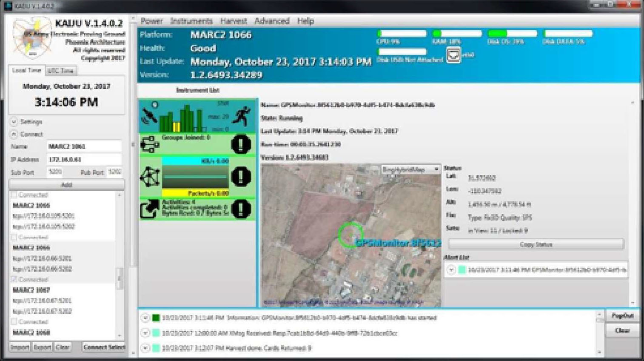Viewport: 644px width, 361px height.
Task: Check the Connected box above MARC2 1068
Action: pyautogui.click(x=14, y=322)
